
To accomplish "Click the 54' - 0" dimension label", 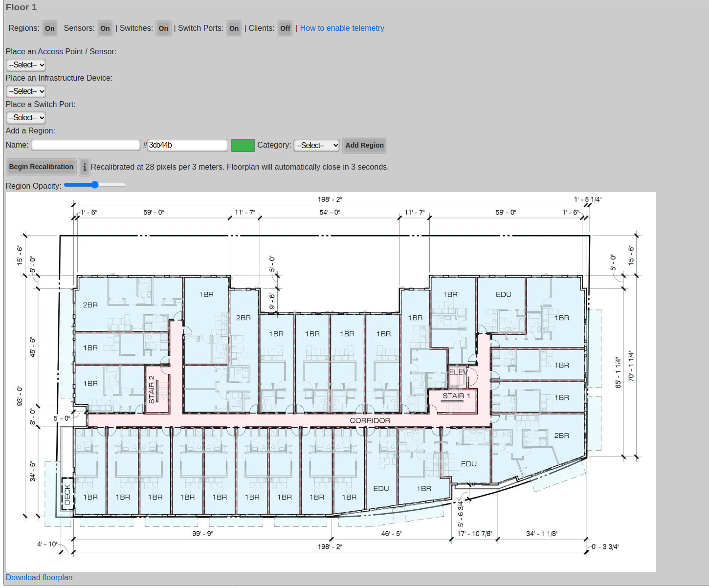I will click(x=330, y=213).
